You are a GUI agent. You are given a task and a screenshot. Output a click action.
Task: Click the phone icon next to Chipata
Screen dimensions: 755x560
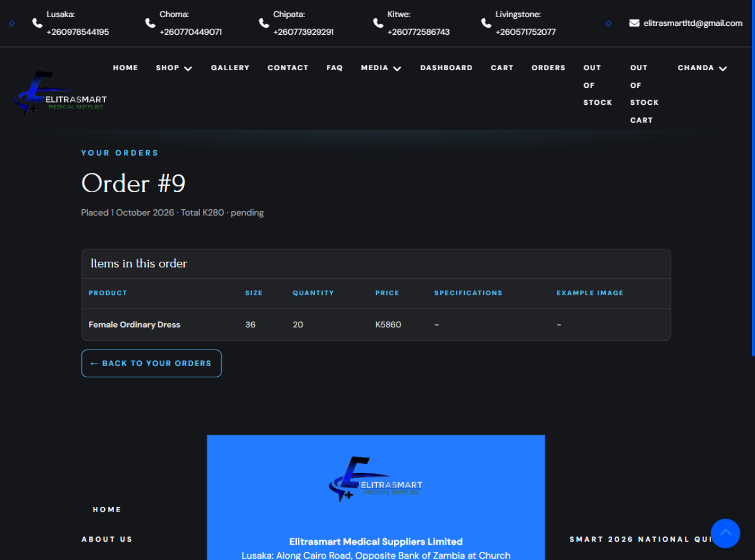[x=264, y=23]
